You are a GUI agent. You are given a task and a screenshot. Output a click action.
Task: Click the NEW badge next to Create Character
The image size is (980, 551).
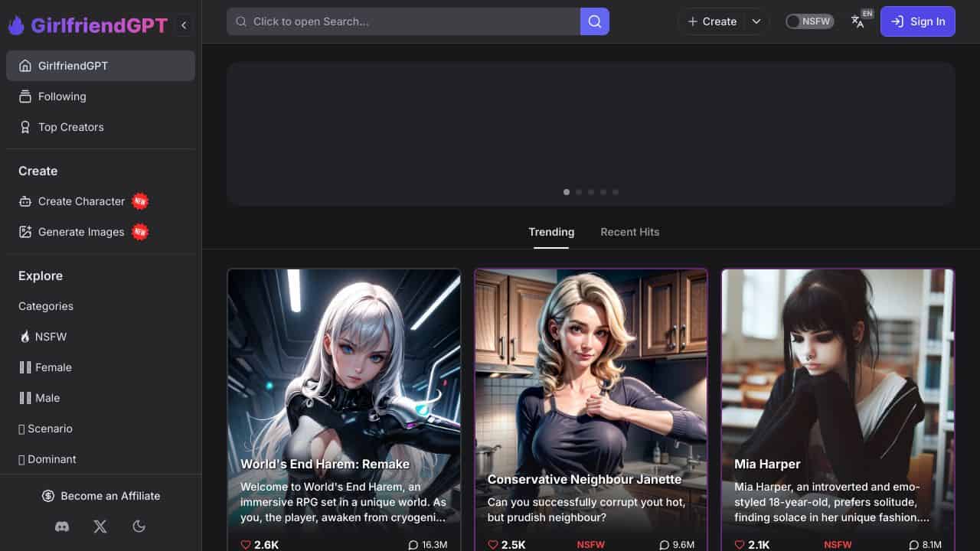[139, 201]
